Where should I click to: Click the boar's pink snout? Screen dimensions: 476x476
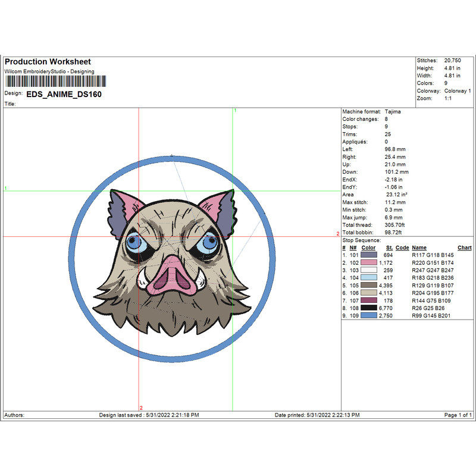tap(171, 275)
